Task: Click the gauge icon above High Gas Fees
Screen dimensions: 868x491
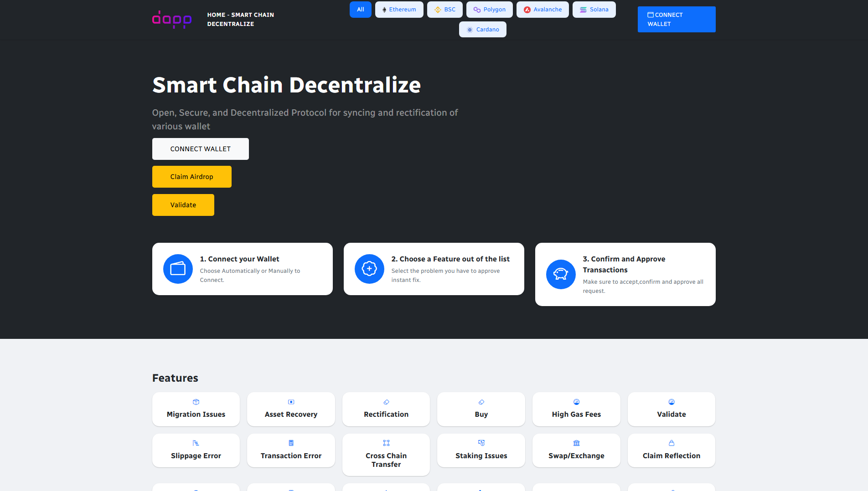Action: 576,402
